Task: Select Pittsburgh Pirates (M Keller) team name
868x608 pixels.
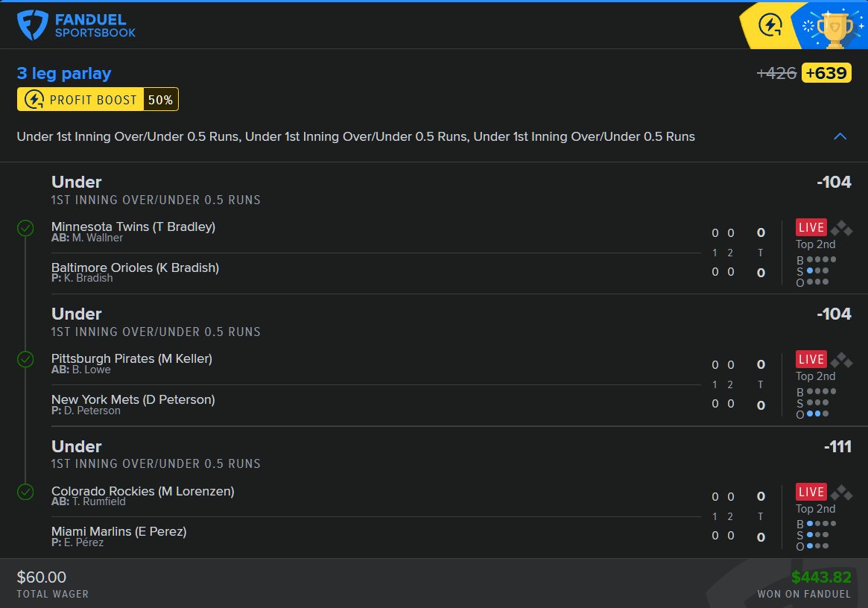Action: coord(132,358)
